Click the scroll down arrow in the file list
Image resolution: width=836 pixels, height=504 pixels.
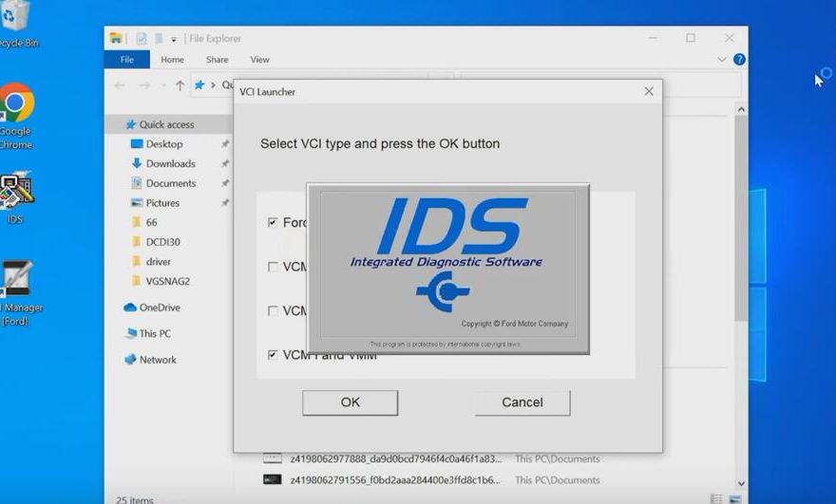pos(741,483)
